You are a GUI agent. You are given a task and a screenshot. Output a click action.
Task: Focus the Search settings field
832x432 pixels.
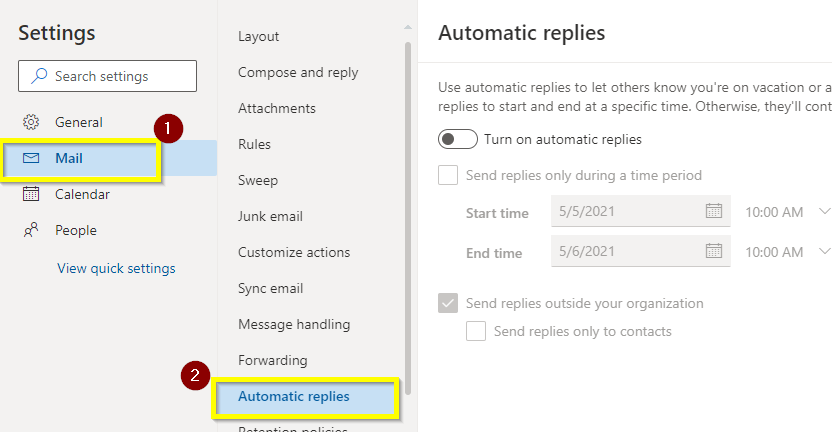(107, 76)
